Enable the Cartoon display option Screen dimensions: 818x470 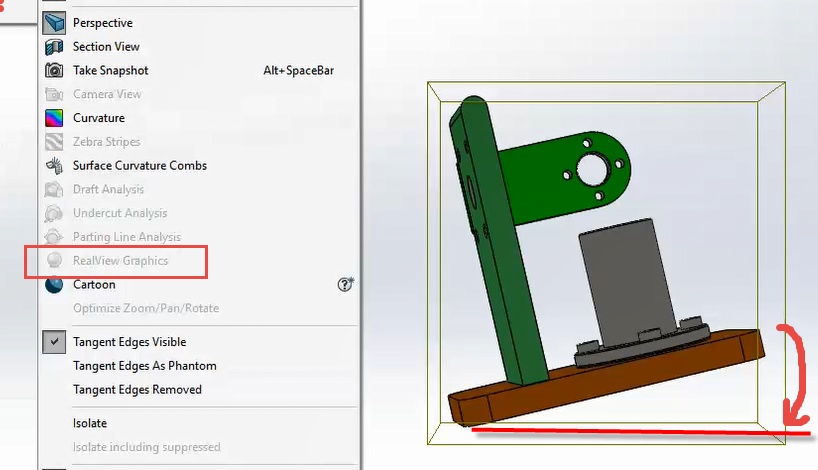pos(94,285)
